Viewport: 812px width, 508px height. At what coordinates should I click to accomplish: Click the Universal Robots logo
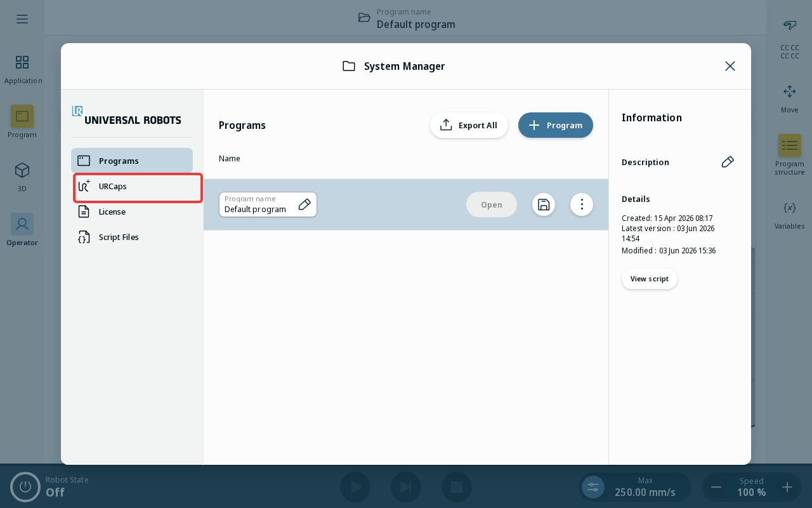click(127, 115)
